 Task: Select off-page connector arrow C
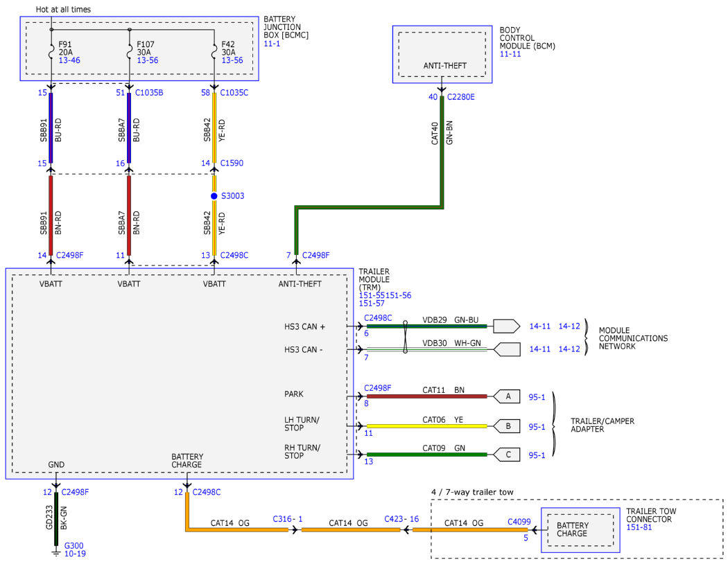click(506, 455)
